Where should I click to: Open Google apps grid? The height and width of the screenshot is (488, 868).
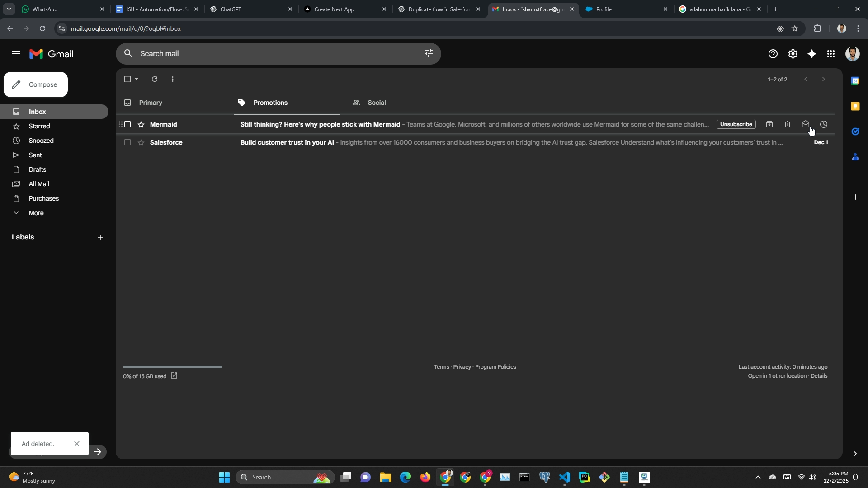pyautogui.click(x=831, y=54)
